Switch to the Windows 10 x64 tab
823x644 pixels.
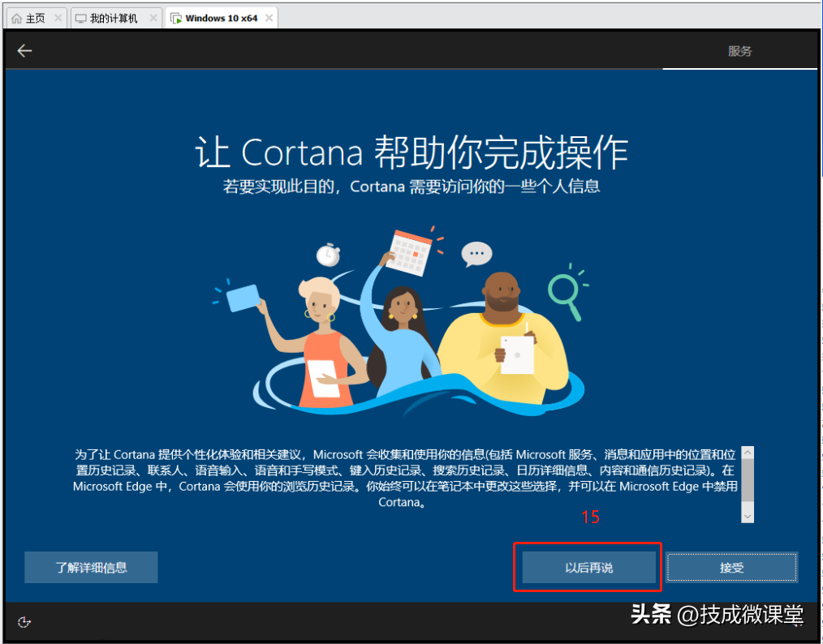(x=221, y=19)
